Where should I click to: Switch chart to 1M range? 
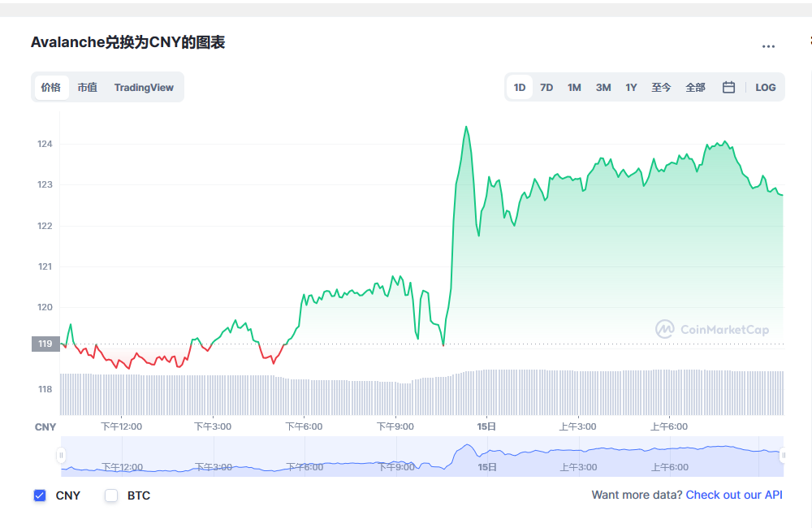coord(574,87)
